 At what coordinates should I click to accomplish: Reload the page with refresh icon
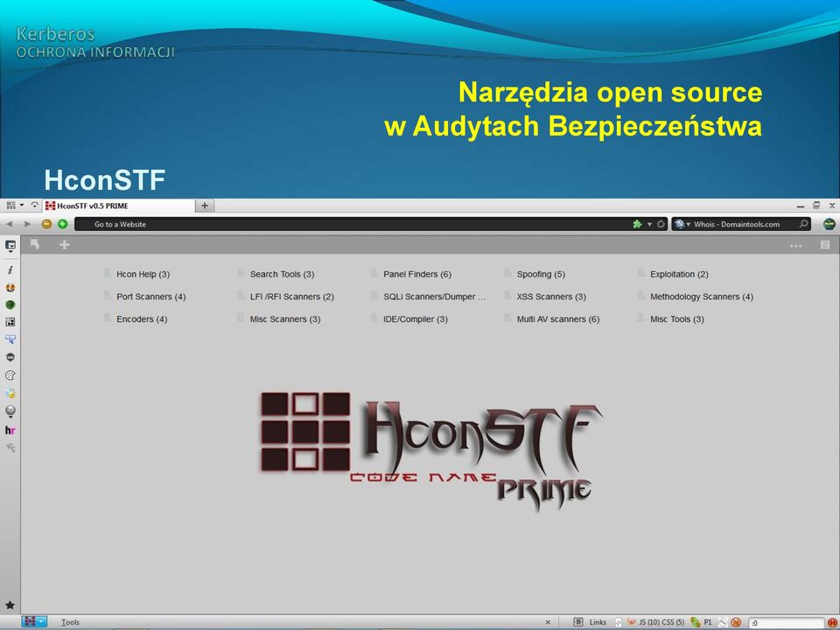click(x=661, y=225)
